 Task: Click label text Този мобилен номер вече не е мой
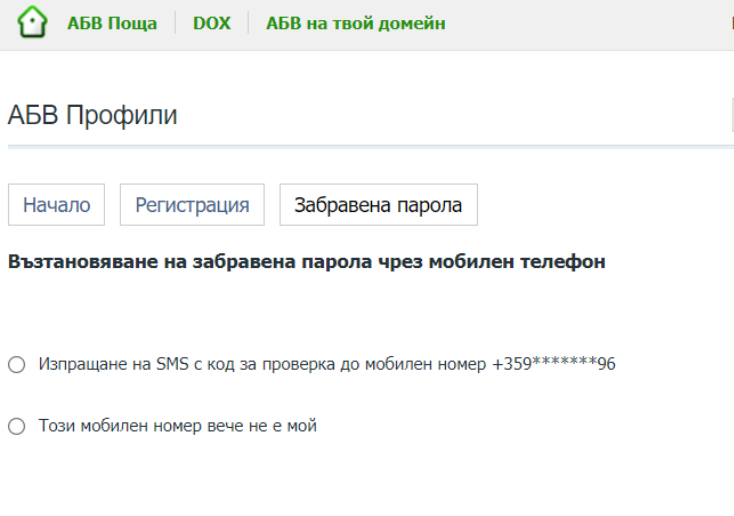(x=177, y=426)
